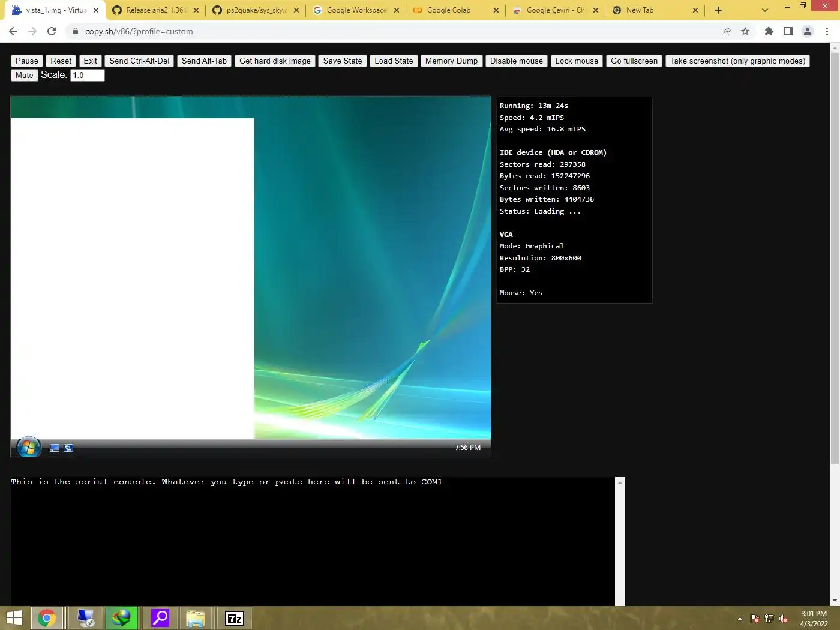Close the New Tab tab
Screen dimensions: 840x630
click(695, 10)
